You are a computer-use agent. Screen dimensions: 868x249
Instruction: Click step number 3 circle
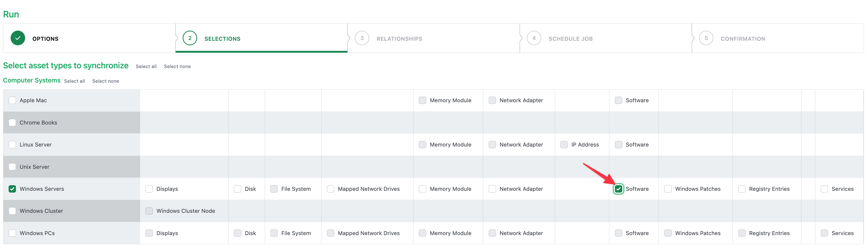[362, 38]
